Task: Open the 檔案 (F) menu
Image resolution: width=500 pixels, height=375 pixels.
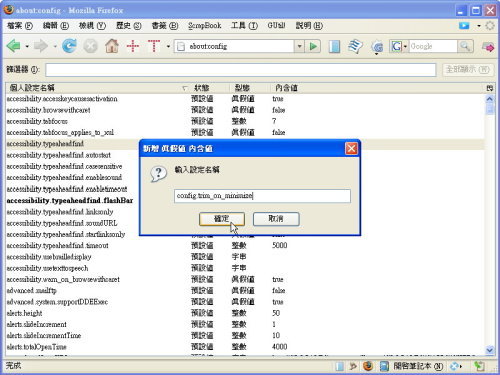Action: pyautogui.click(x=20, y=26)
